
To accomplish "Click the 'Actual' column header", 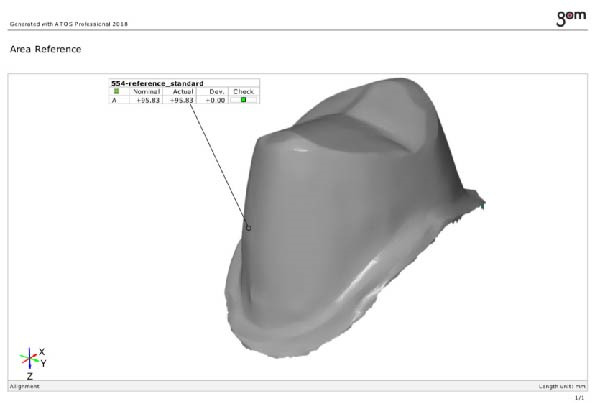I will 183,91.
